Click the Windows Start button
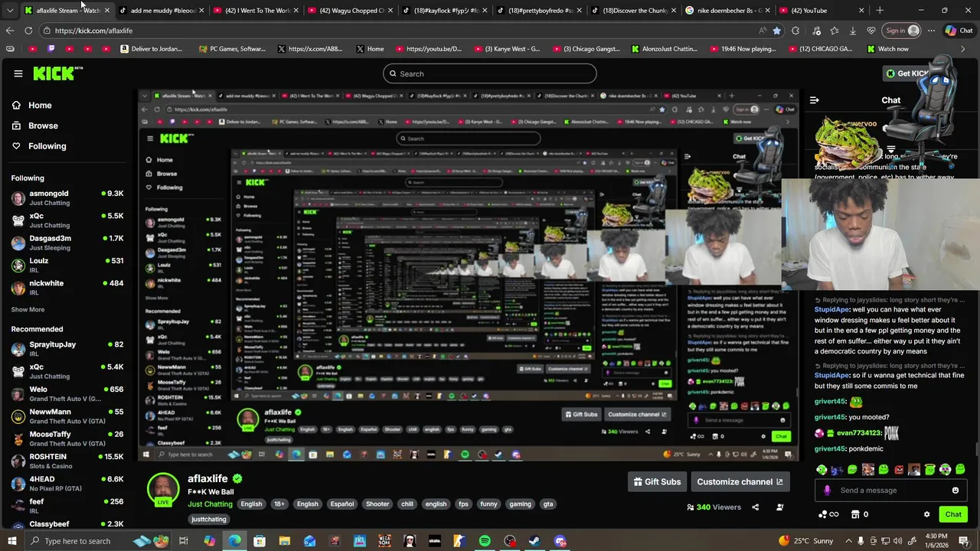The height and width of the screenshot is (551, 980). pyautogui.click(x=12, y=541)
